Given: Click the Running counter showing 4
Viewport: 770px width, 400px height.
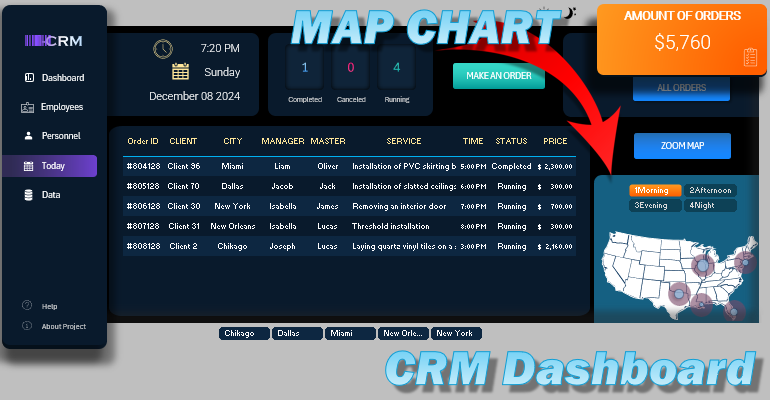Looking at the screenshot, I should point(397,68).
